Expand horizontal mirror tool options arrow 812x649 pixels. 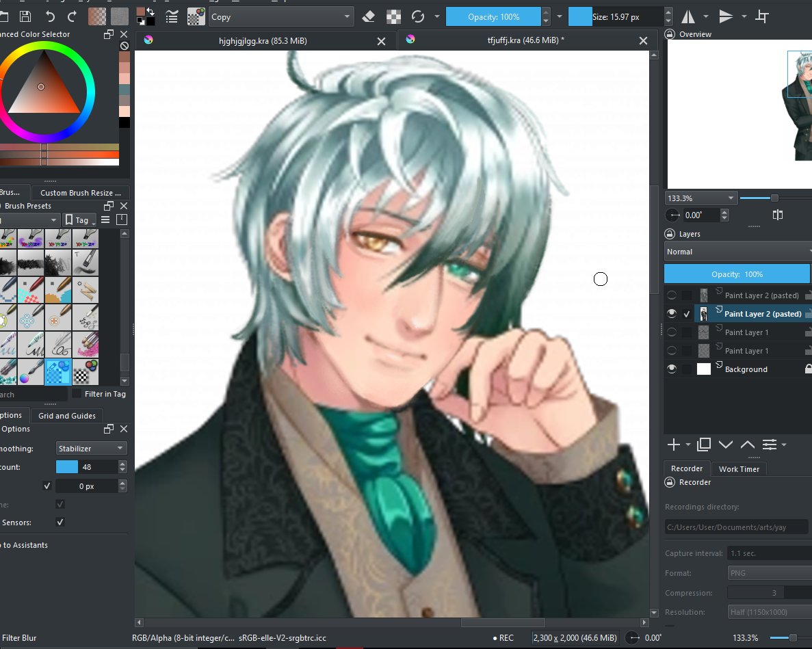pyautogui.click(x=706, y=16)
